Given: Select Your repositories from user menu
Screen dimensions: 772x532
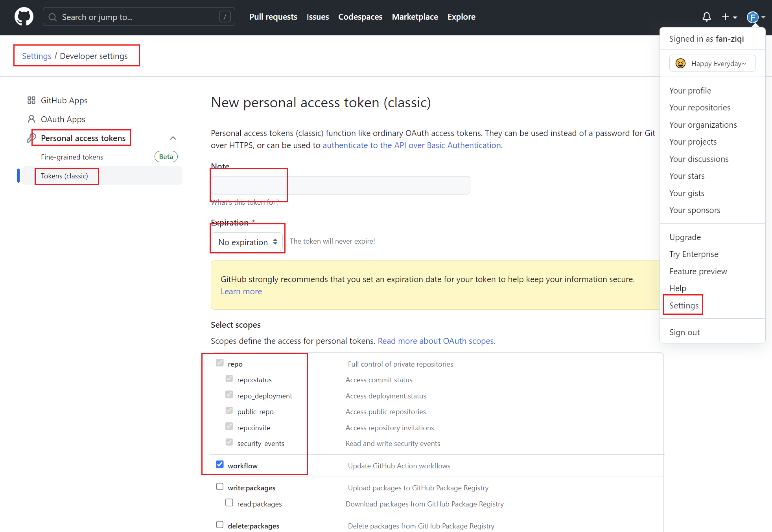Looking at the screenshot, I should (x=700, y=108).
